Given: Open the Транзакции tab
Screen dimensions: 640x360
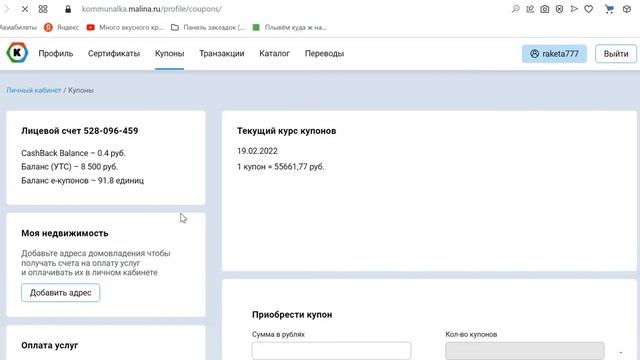Looking at the screenshot, I should [x=222, y=53].
